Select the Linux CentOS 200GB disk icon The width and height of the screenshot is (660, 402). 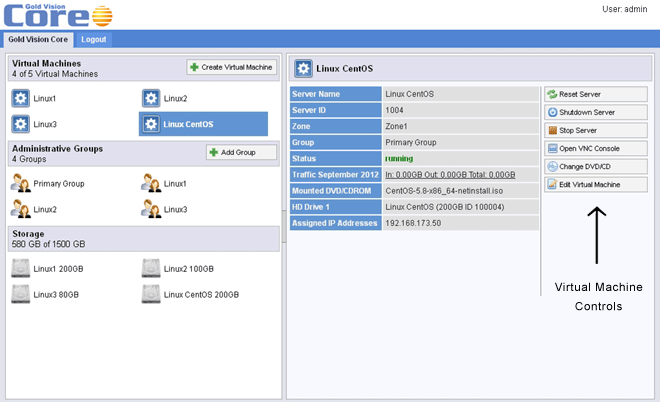[151, 294]
